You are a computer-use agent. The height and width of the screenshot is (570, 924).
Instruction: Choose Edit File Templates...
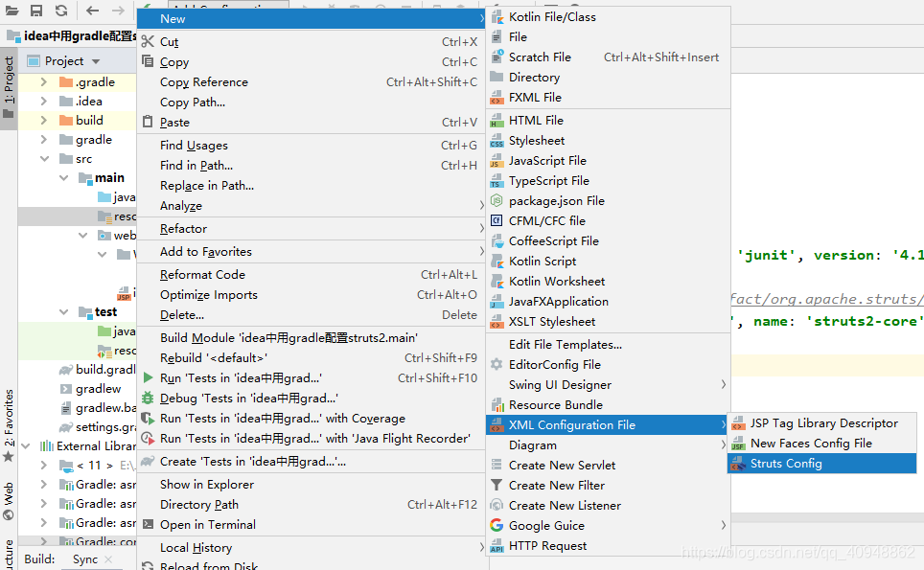608,345
